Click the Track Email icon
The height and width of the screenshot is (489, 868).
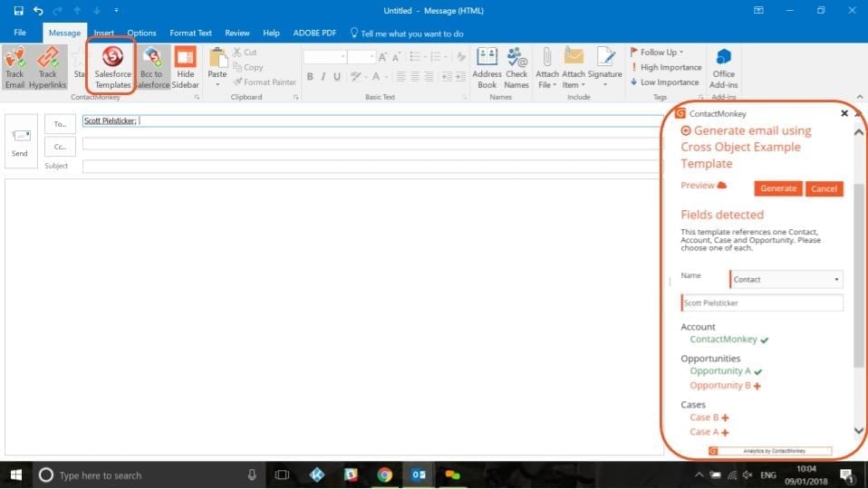click(x=14, y=68)
